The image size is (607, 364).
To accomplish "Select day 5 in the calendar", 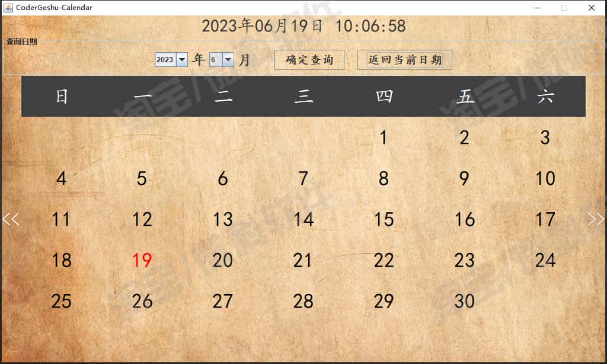I will tap(142, 178).
